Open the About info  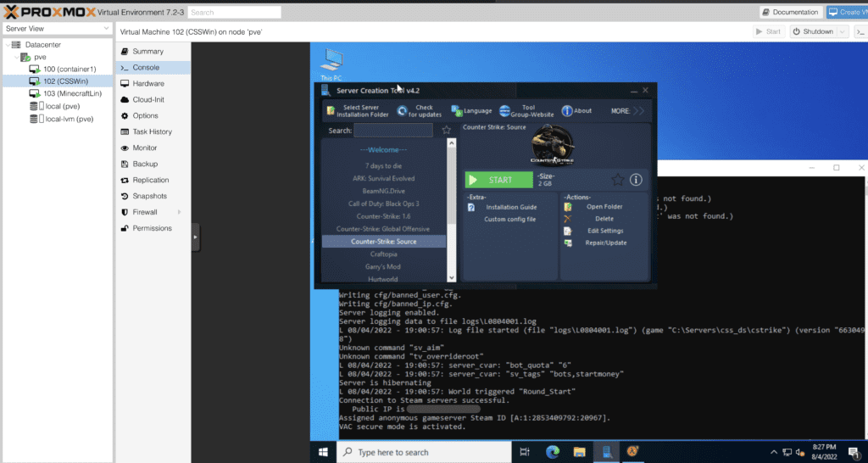(576, 111)
